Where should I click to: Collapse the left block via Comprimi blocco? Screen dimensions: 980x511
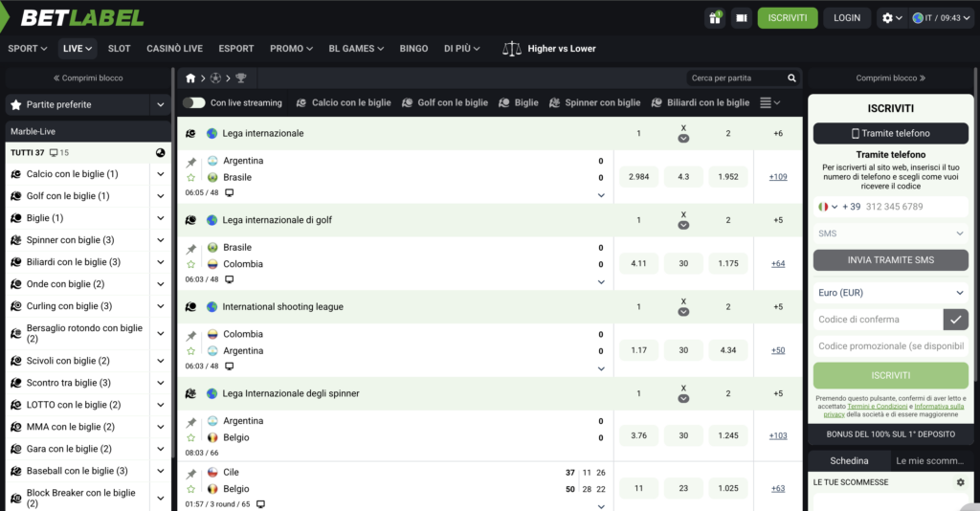(x=88, y=78)
